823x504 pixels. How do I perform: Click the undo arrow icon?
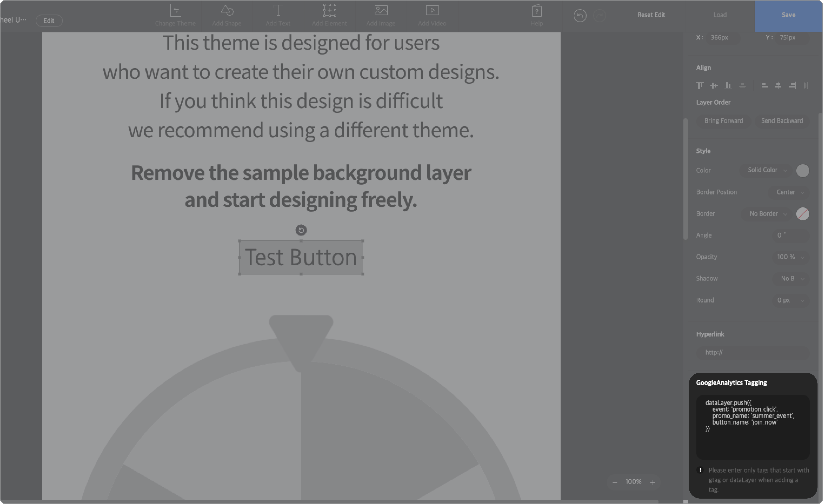click(x=580, y=16)
